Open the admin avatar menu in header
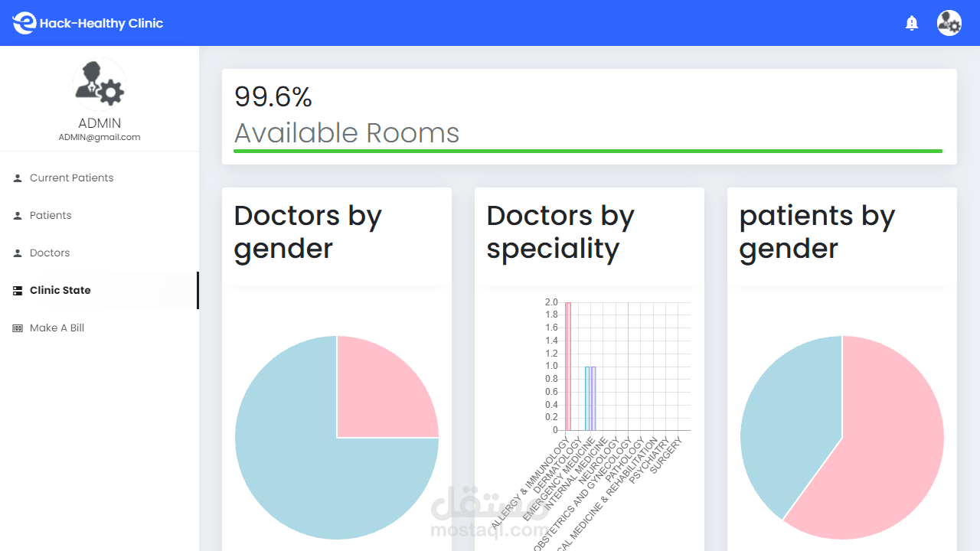 click(x=949, y=23)
